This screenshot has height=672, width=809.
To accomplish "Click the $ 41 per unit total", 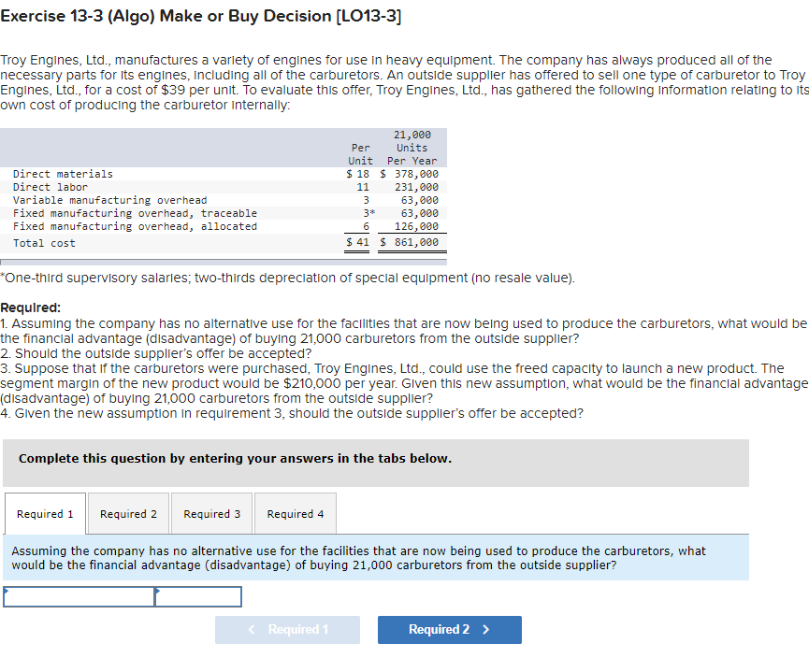I will [357, 242].
